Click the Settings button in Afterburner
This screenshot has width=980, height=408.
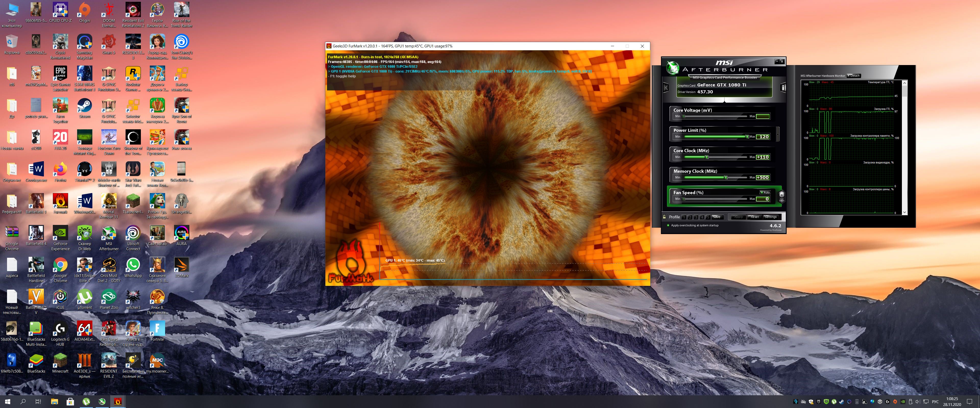[771, 217]
